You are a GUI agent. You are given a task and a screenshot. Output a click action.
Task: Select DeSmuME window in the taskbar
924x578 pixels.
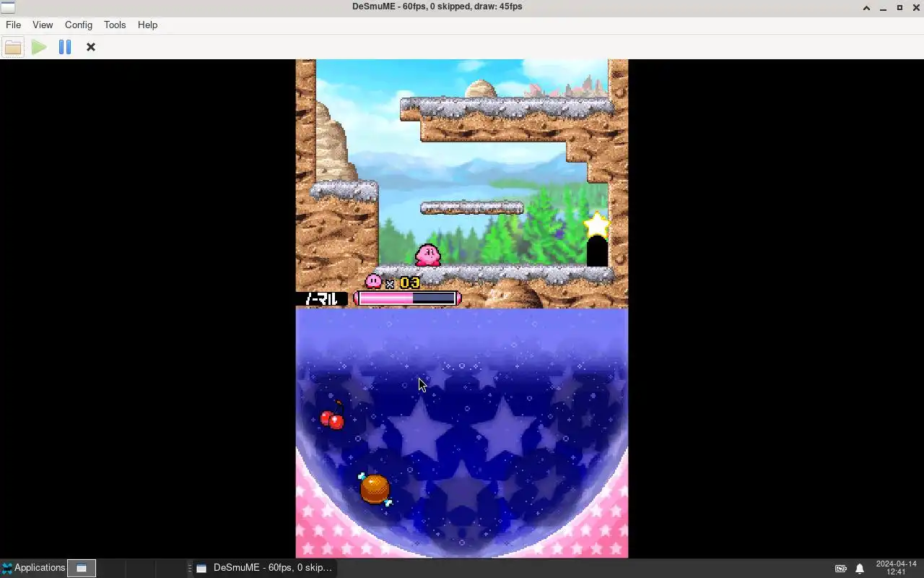(x=264, y=568)
